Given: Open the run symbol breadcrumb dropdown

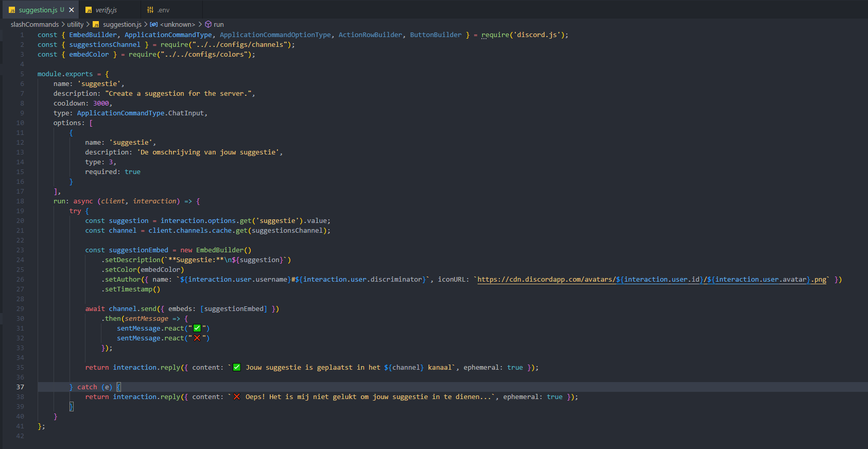Looking at the screenshot, I should [219, 24].
